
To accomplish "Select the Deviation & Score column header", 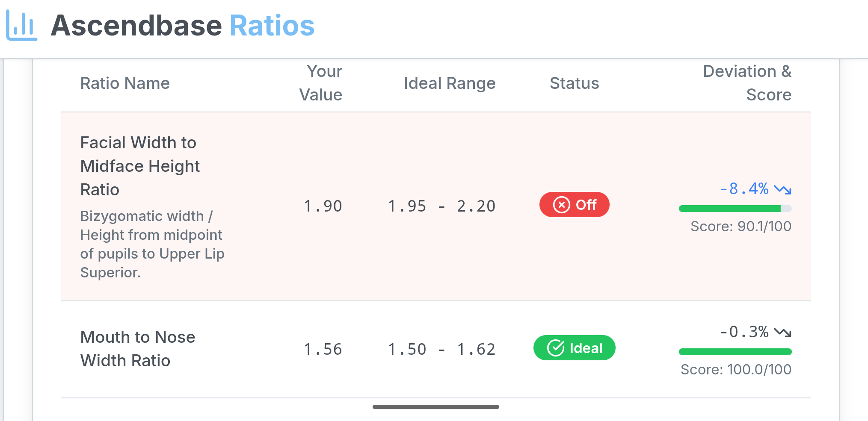I will tap(747, 83).
